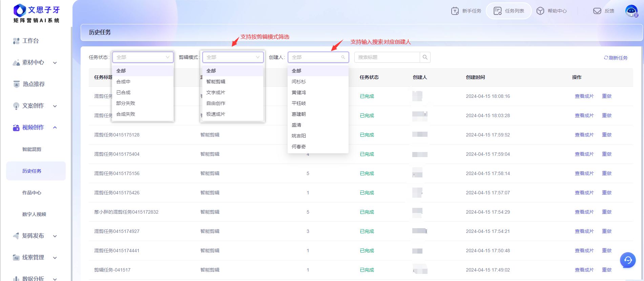Open the 创建人 search dropdown
This screenshot has height=281, width=644.
click(x=318, y=57)
